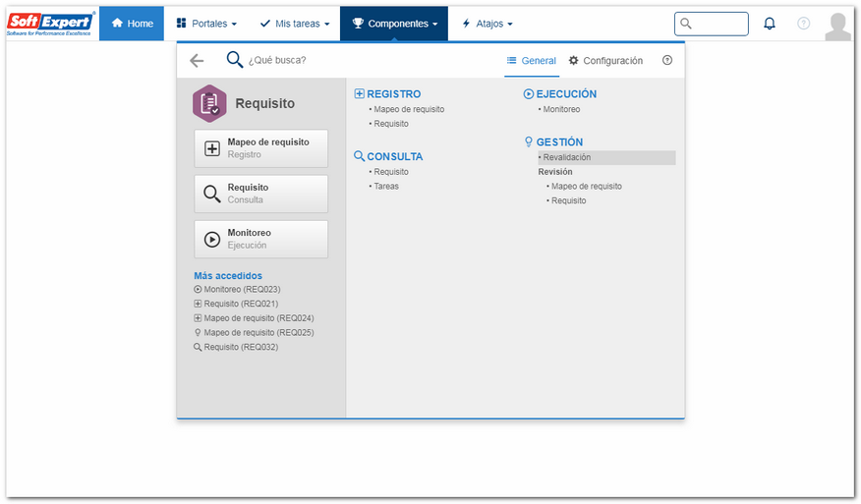861x504 pixels.
Task: Go back using the left arrow icon
Action: 197,60
